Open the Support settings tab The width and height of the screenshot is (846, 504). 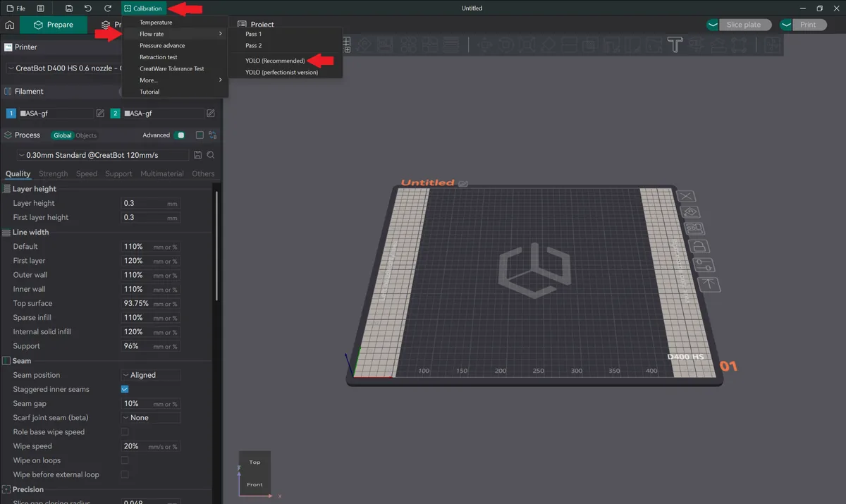118,173
